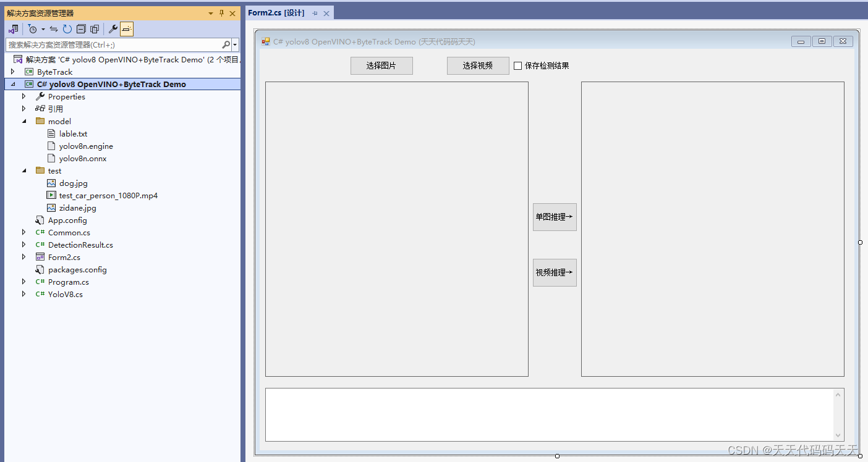Select the 引用 references item
This screenshot has width=868, height=462.
point(56,109)
